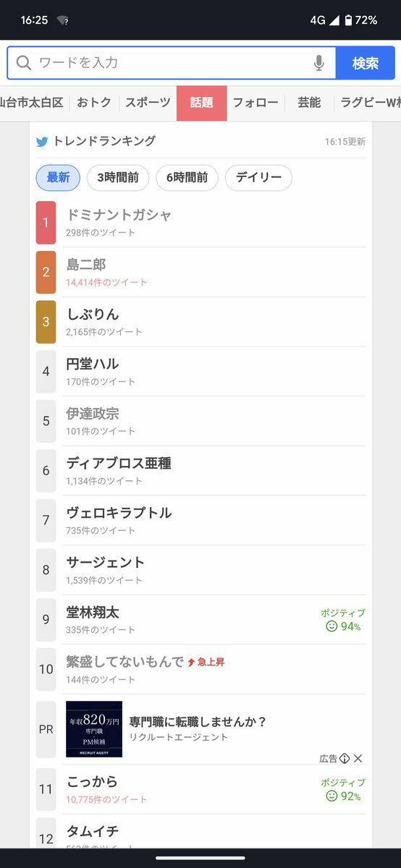401x868 pixels.
Task: Tap the microphone voice search icon
Action: [319, 63]
